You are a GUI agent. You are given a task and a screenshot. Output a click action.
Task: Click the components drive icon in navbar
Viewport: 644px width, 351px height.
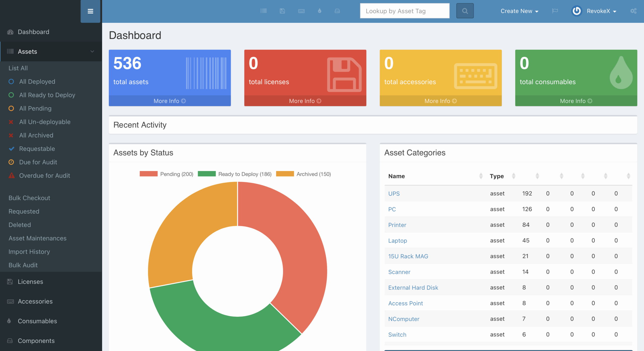point(337,11)
